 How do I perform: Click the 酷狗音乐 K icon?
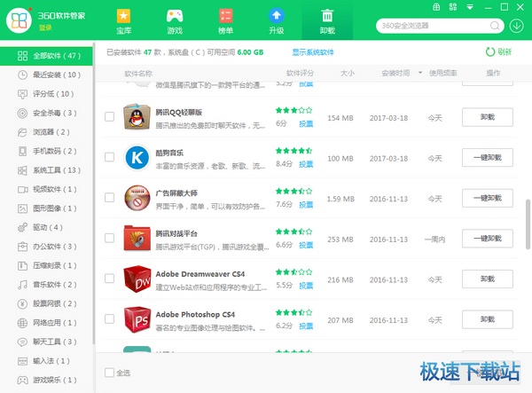137,158
